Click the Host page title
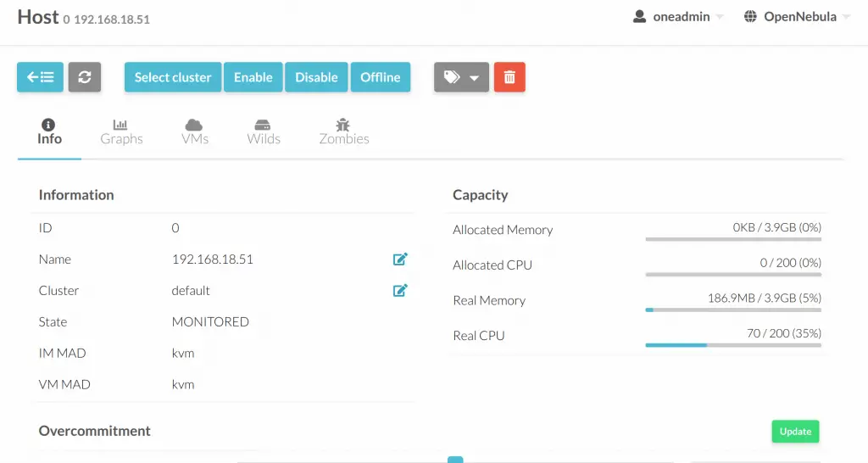Image resolution: width=868 pixels, height=463 pixels. [37, 17]
